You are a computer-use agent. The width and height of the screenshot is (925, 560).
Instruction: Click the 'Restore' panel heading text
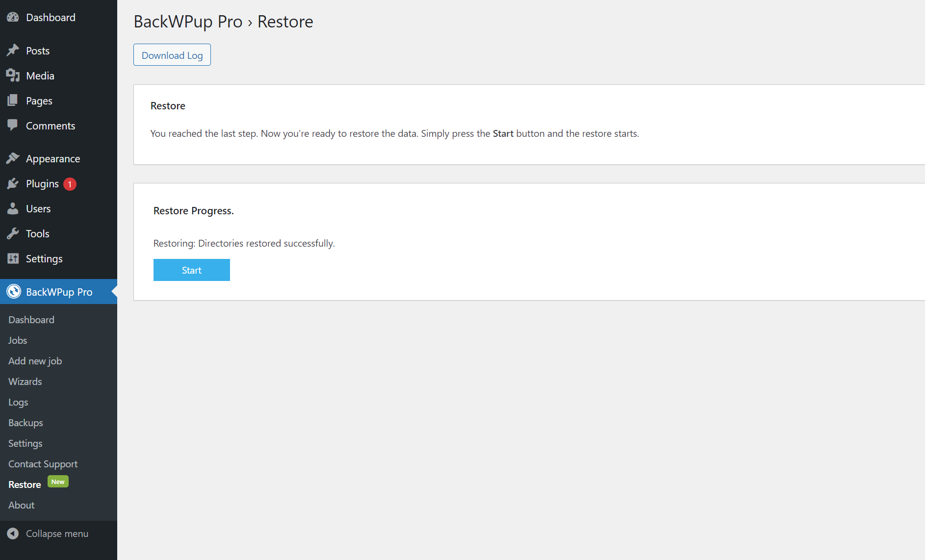click(168, 106)
